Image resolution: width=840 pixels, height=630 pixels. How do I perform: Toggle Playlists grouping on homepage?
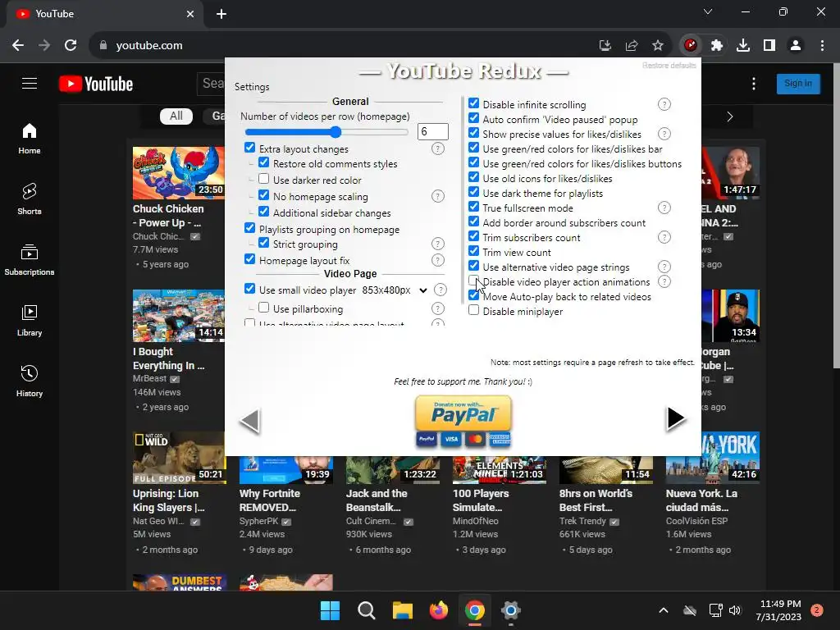[249, 228]
